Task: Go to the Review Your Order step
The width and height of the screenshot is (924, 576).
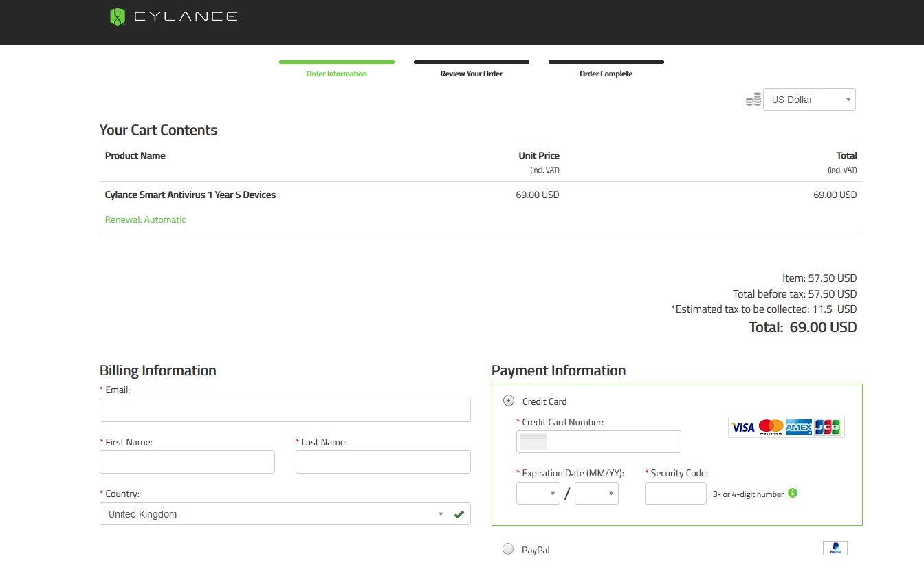Action: tap(471, 74)
